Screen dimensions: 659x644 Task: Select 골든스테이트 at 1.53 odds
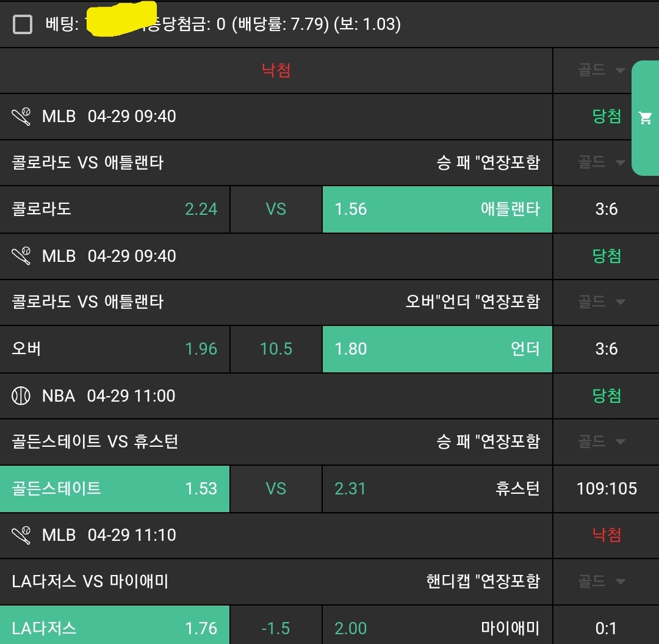(115, 489)
